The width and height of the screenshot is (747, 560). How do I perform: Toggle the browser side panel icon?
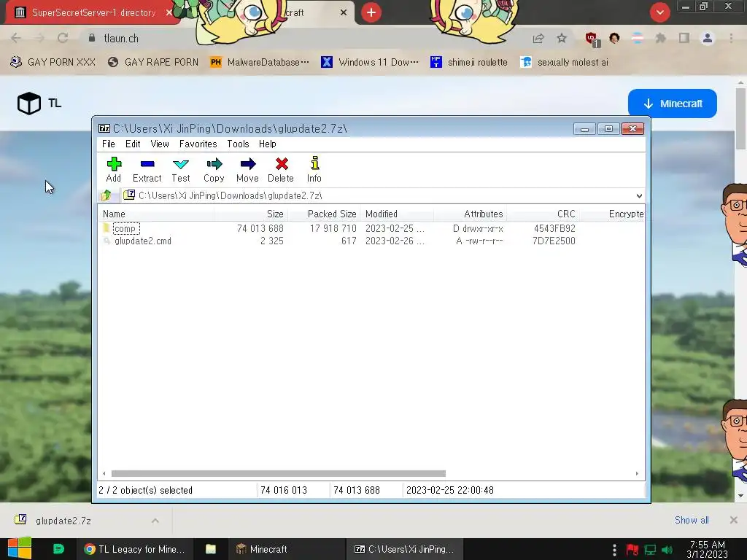(684, 38)
